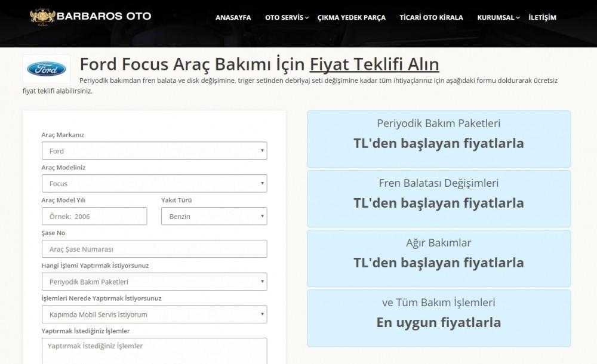Screen dimensions: 597x364
Task: Open the Araç Markanız dropdown showing Ford
Action: [x=154, y=151]
